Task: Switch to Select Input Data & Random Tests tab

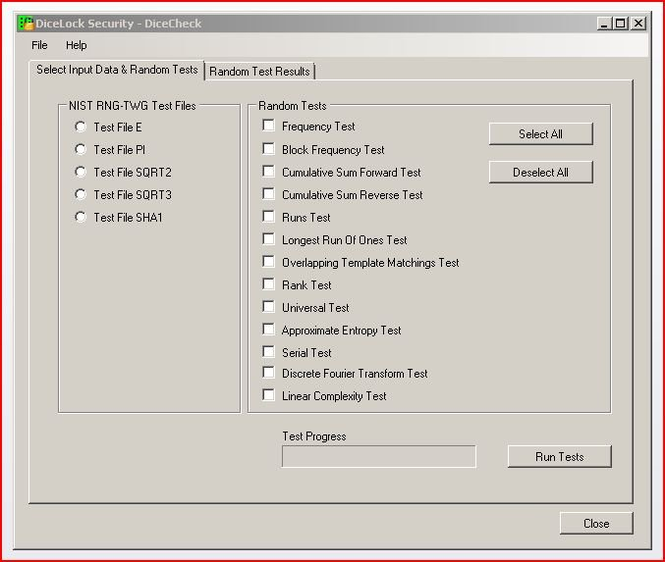Action: pos(117,70)
